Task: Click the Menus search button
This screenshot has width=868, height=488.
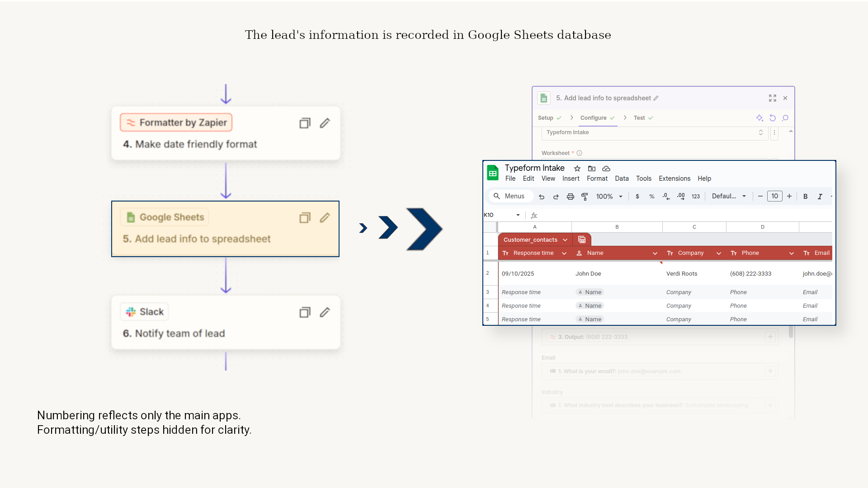Action: tap(510, 197)
